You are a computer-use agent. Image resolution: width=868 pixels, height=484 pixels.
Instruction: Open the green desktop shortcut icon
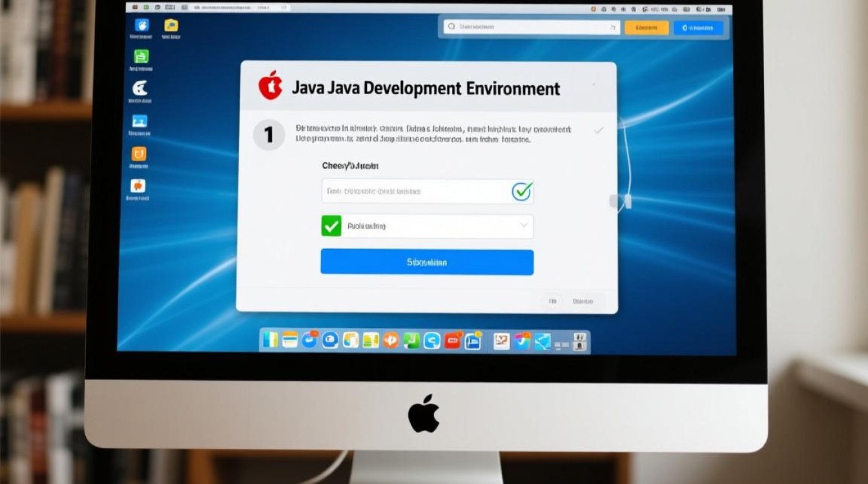point(140,56)
